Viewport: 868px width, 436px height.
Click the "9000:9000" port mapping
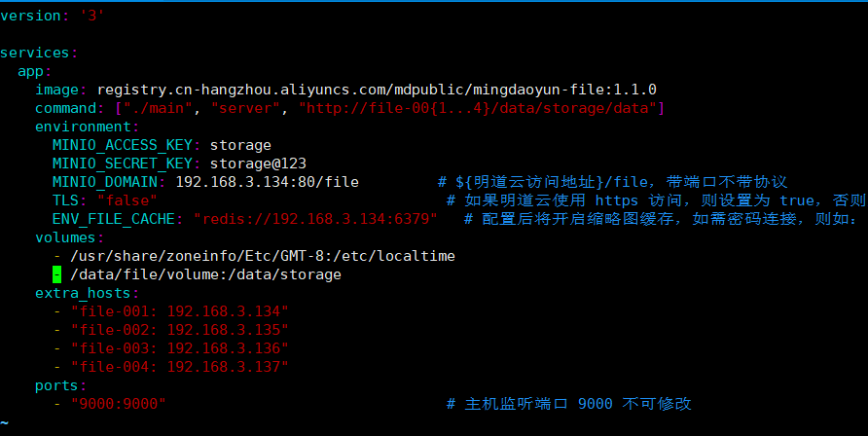(119, 404)
